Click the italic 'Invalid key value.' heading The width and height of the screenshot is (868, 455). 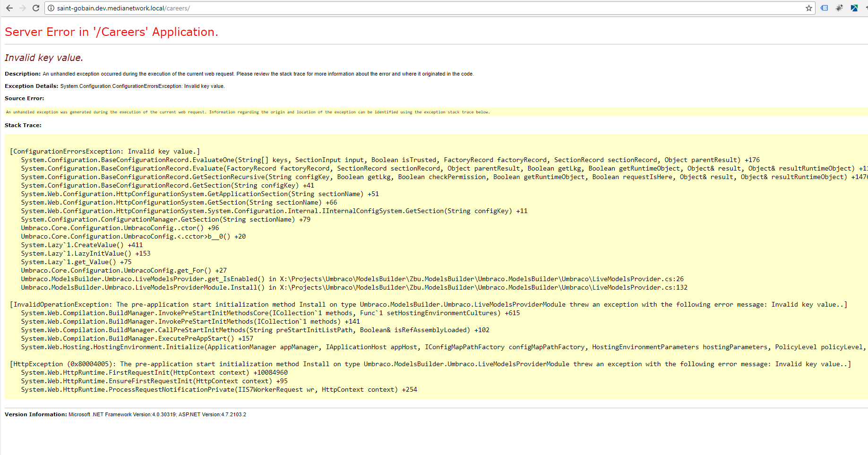(x=44, y=58)
